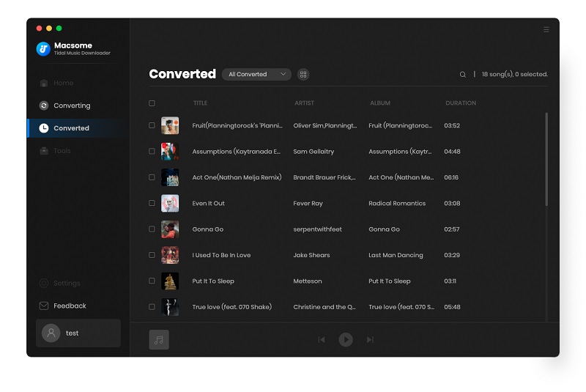The image size is (586, 392).
Task: Click album art of Assumptions song
Action: pos(170,152)
